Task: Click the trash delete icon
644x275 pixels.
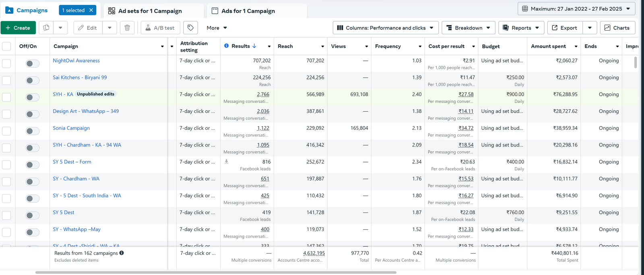Action: [x=127, y=28]
